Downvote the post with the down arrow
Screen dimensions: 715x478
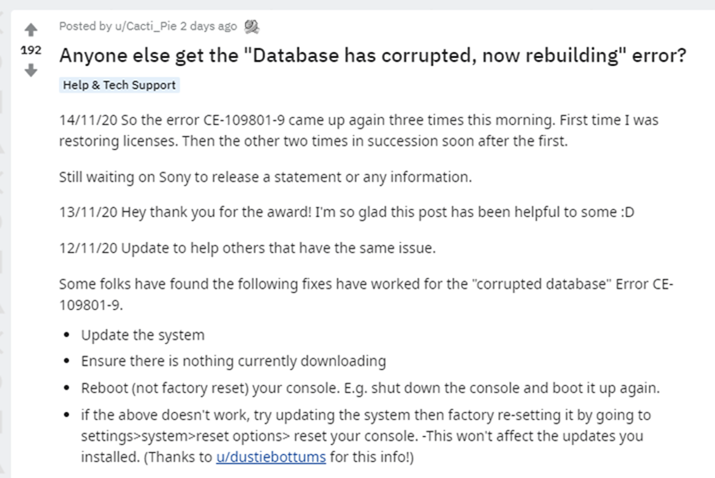31,70
